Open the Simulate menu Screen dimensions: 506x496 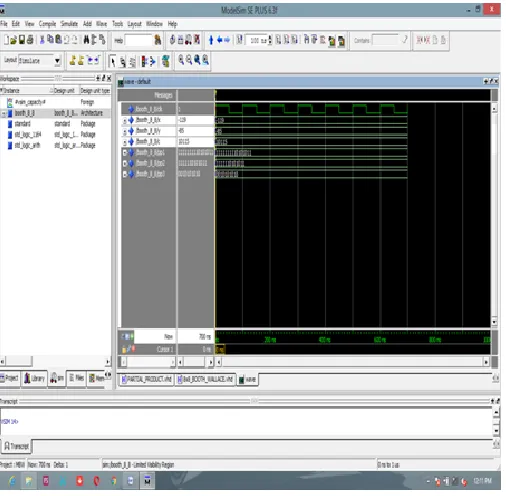(69, 24)
